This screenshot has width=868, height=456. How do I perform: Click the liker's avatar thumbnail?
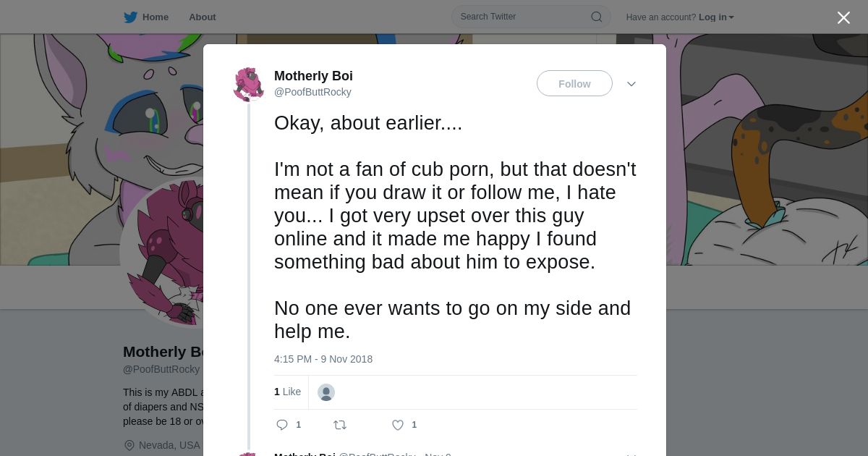pyautogui.click(x=326, y=392)
